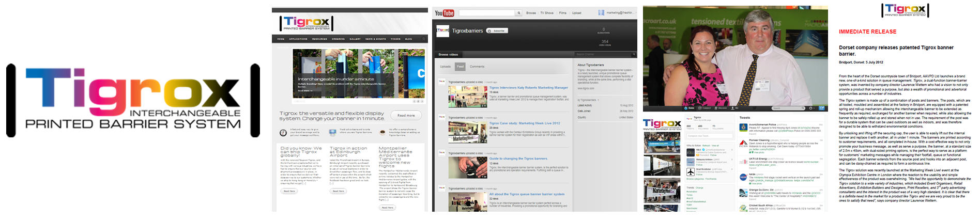The height and width of the screenshot is (221, 980).
Task: Expand the Orange Co.Conv. Ctr. tweet
Action: (753, 199)
